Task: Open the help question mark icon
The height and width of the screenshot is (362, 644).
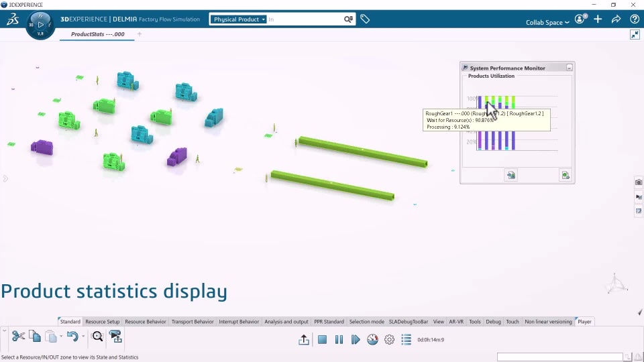Action: point(634,19)
